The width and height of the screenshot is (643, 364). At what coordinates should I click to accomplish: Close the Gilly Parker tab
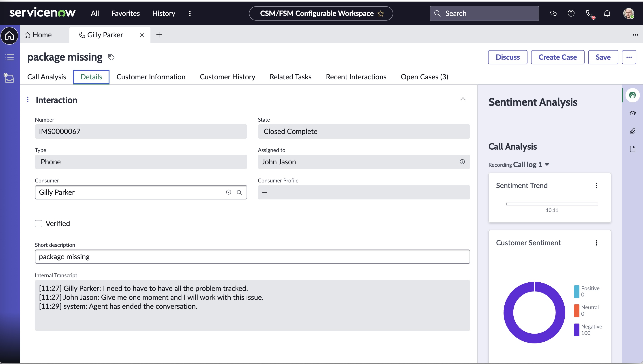[142, 35]
